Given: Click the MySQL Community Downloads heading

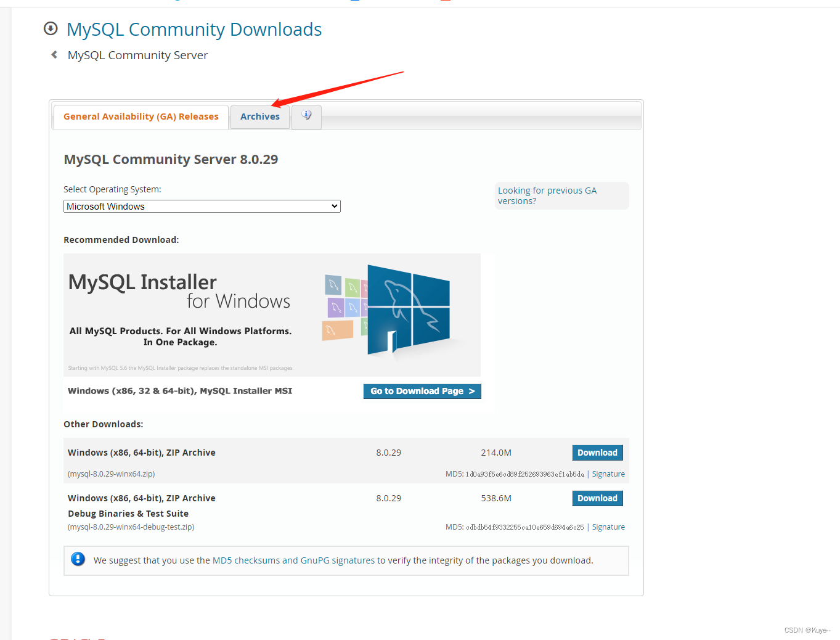Looking at the screenshot, I should click(x=194, y=29).
